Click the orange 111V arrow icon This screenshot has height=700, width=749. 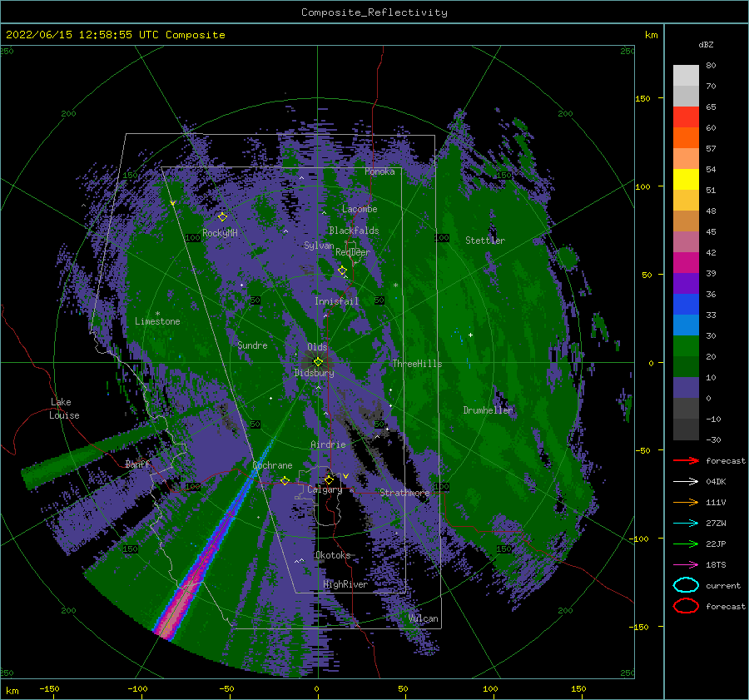pyautogui.click(x=686, y=502)
